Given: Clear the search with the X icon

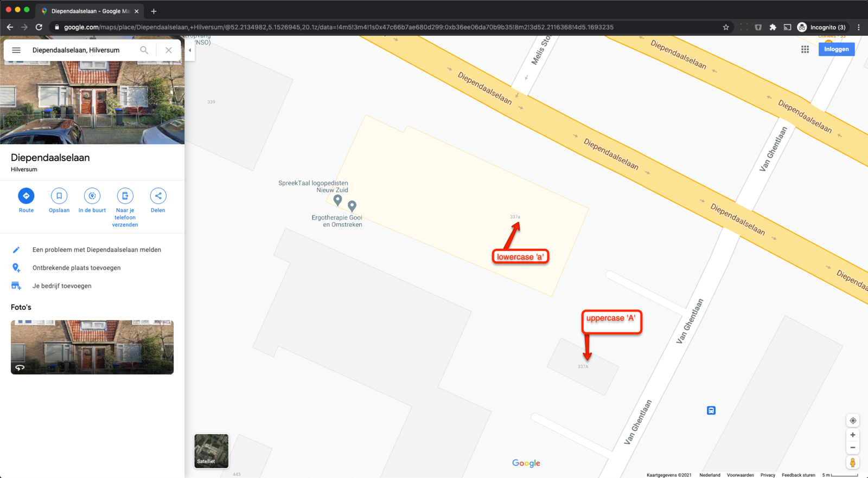Looking at the screenshot, I should pos(169,50).
